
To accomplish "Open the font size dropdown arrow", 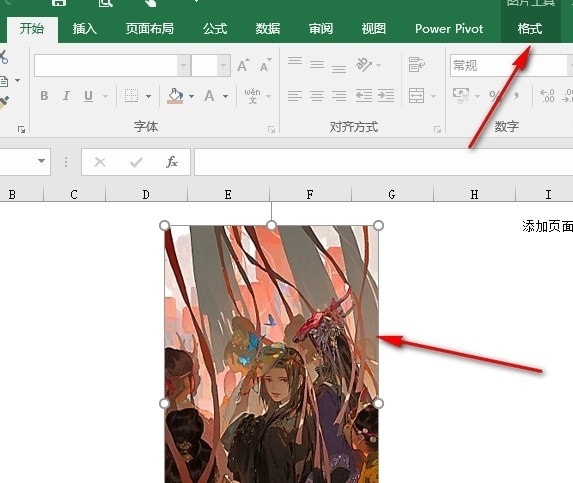I will click(x=223, y=66).
